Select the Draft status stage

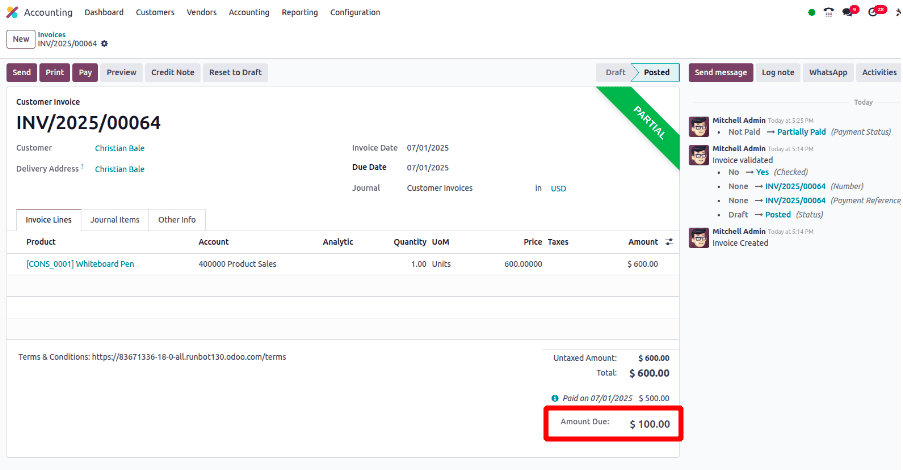[x=615, y=73]
